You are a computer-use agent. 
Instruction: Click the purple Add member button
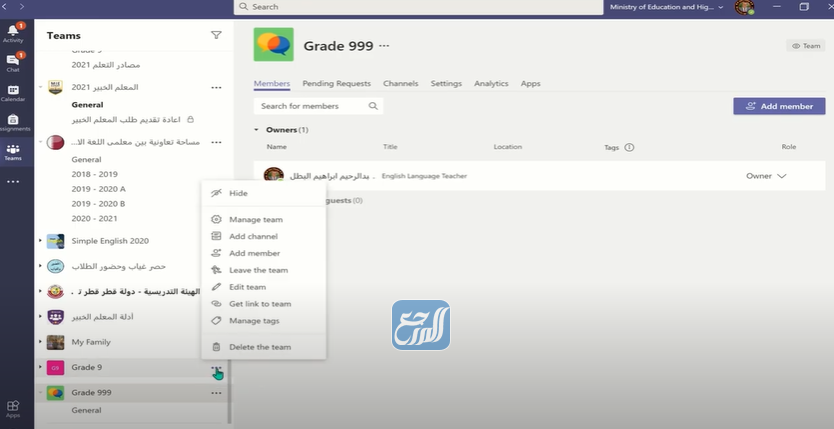[x=779, y=106]
